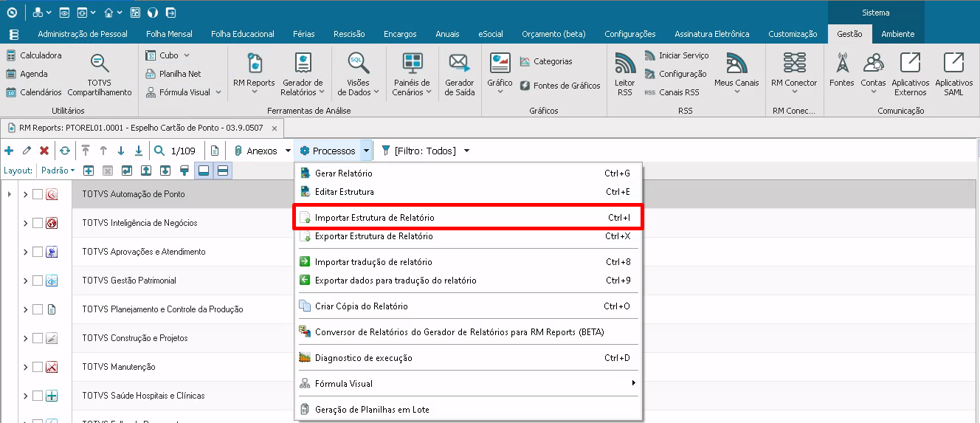Toggle checkbox for TOTVS Gestão Patrimonial

click(x=38, y=281)
